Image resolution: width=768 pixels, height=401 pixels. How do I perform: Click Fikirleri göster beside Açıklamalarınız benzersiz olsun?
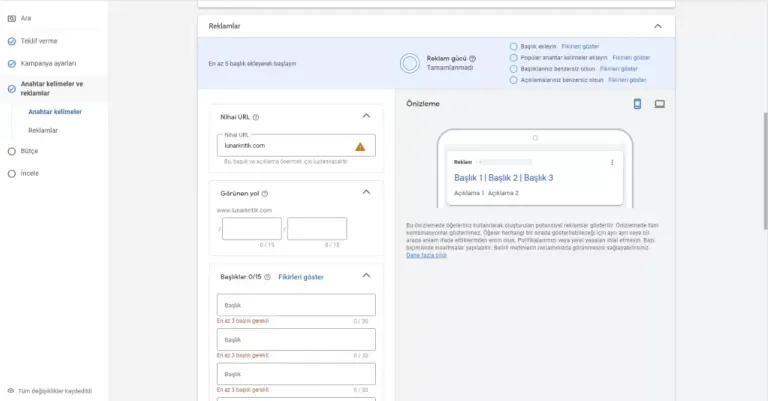[x=627, y=80]
